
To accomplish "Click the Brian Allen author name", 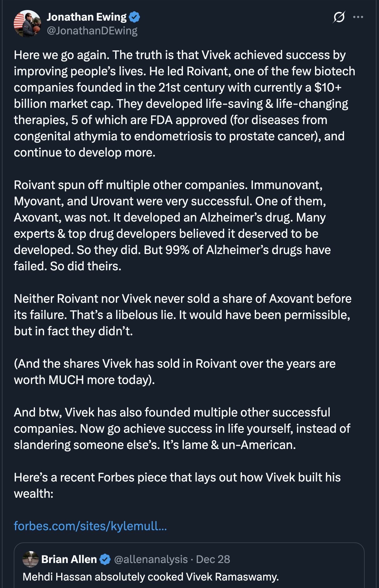I will (69, 559).
